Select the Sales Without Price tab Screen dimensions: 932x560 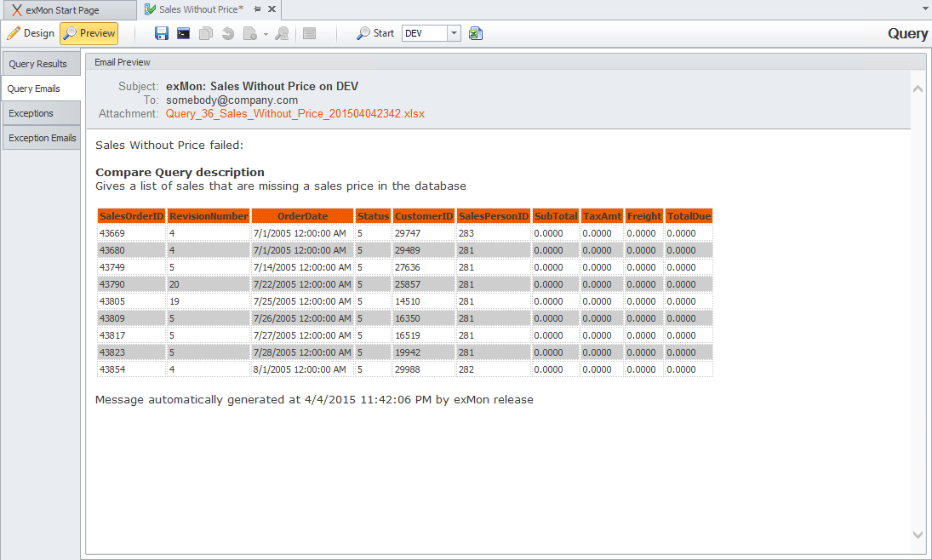point(201,9)
